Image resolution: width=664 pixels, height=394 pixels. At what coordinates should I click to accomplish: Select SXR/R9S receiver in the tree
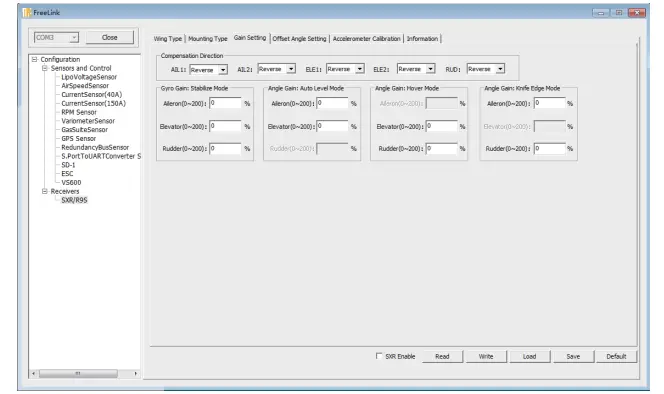(74, 200)
